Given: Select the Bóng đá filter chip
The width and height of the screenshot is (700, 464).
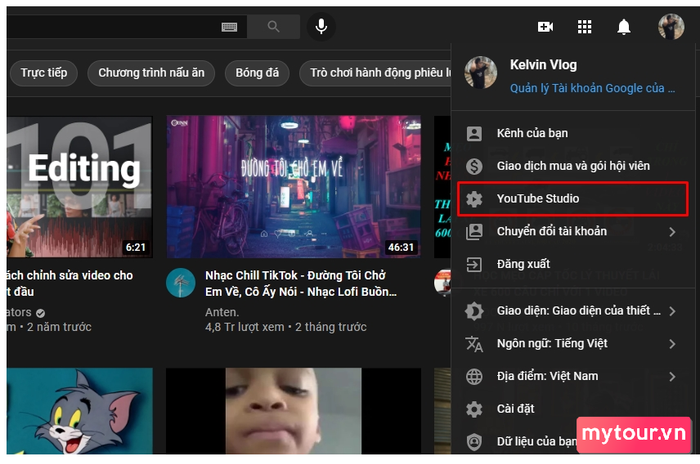Looking at the screenshot, I should 257,73.
